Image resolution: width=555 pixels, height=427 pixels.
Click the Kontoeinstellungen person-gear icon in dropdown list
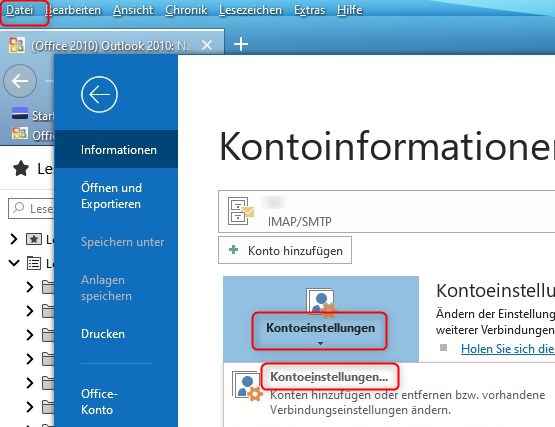point(247,386)
